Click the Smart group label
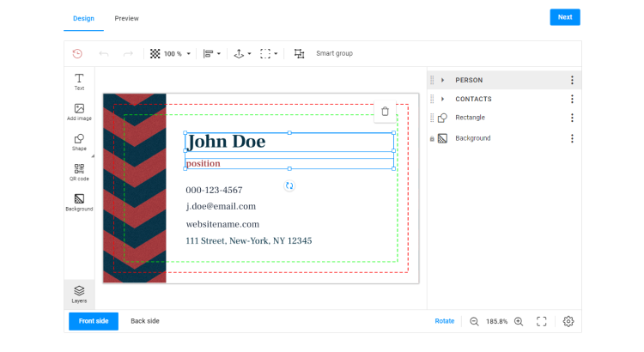The image size is (644, 352). [334, 53]
